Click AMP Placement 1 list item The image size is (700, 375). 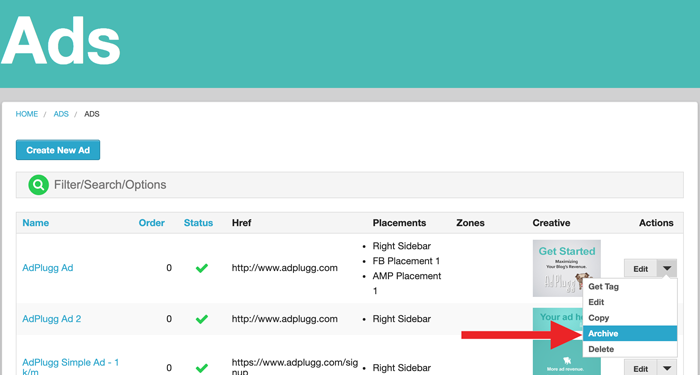[x=407, y=283]
